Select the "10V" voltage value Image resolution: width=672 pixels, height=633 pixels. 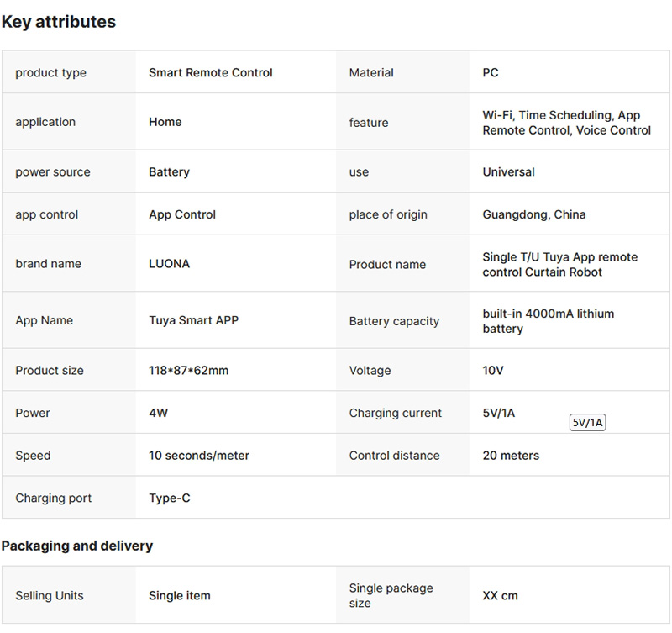(x=493, y=371)
